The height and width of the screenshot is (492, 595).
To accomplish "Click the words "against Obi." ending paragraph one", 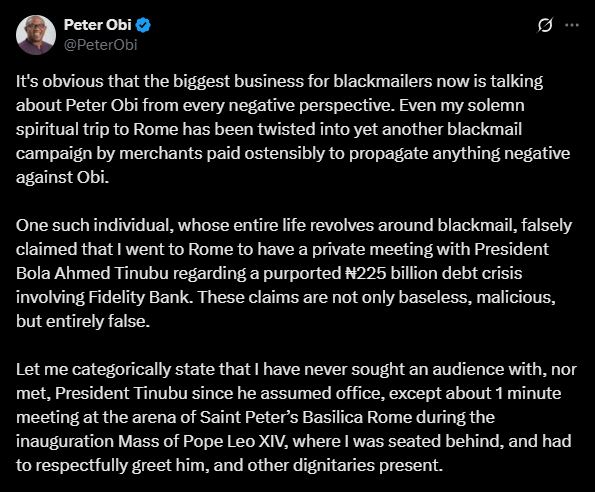I will coord(63,177).
